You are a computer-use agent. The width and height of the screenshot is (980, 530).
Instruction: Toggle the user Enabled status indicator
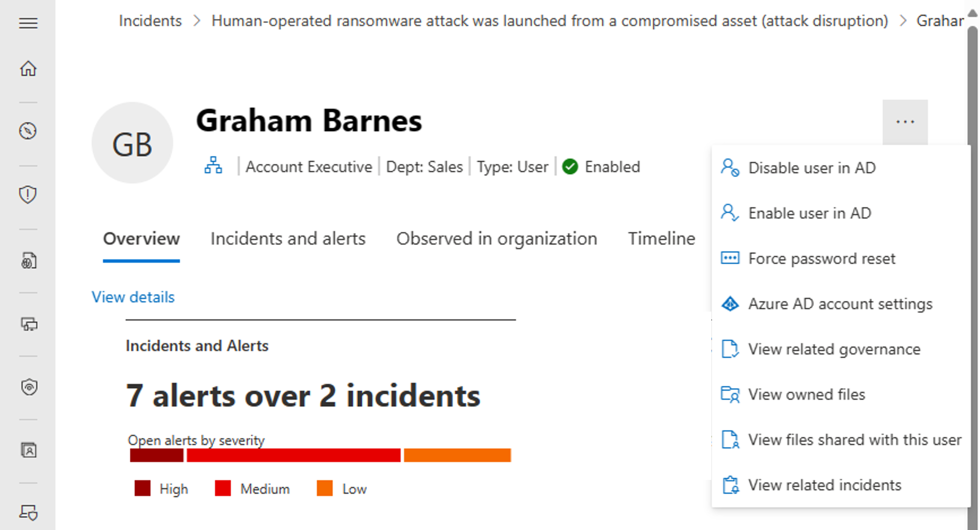click(568, 166)
